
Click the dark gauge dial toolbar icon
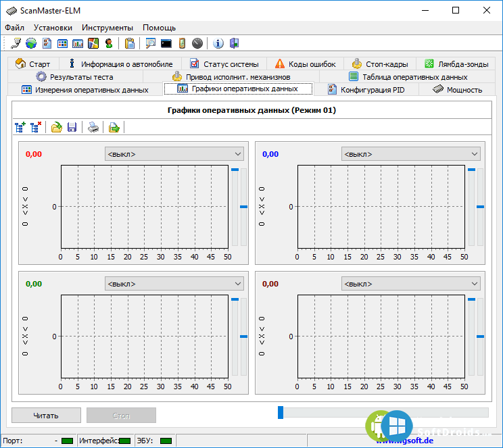pyautogui.click(x=197, y=43)
